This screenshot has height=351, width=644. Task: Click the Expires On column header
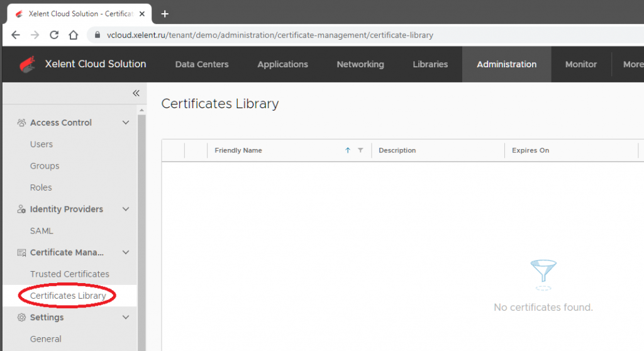pyautogui.click(x=530, y=150)
